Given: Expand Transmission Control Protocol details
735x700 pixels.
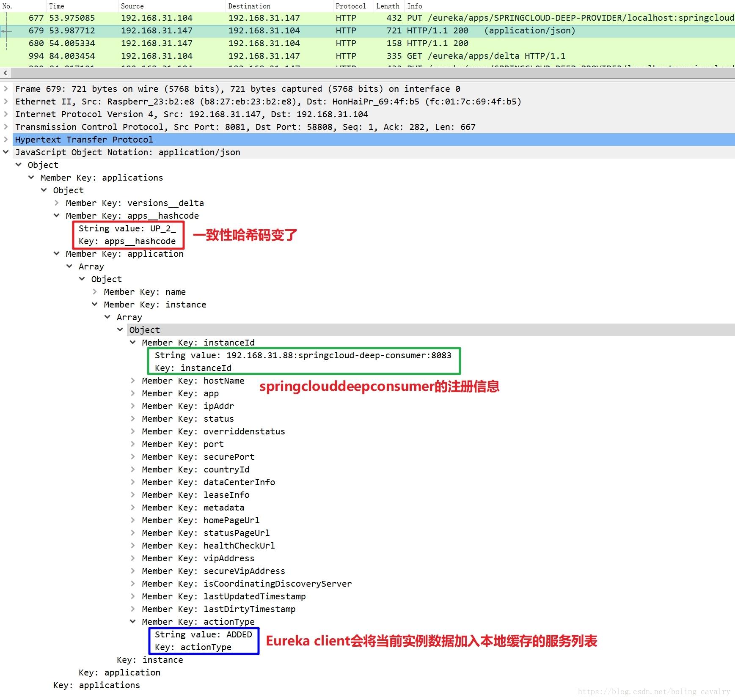Looking at the screenshot, I should coord(6,127).
